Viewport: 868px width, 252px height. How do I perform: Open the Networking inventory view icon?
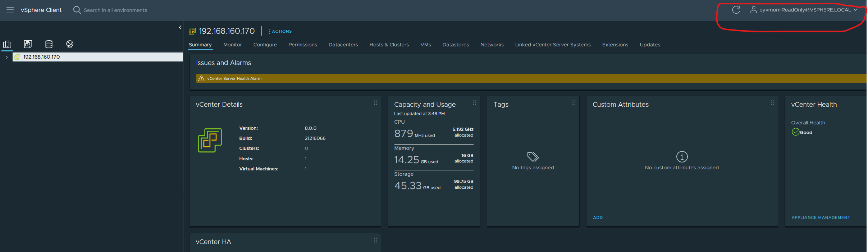(70, 44)
